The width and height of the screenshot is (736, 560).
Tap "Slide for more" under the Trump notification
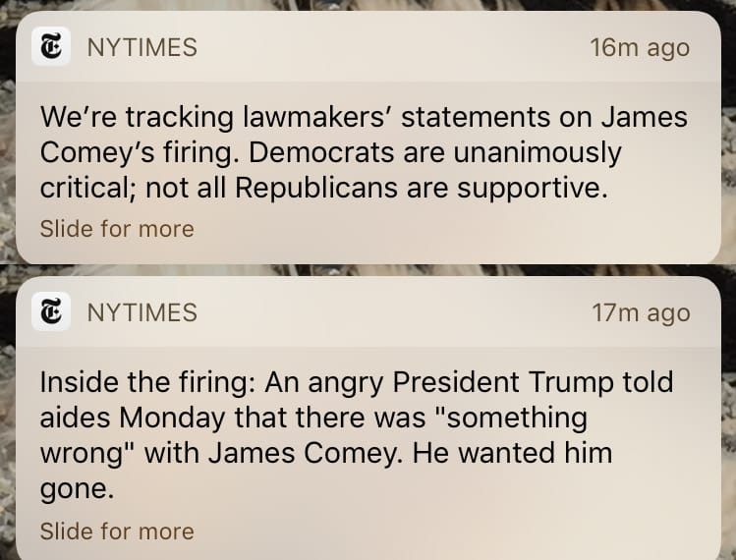point(117,532)
